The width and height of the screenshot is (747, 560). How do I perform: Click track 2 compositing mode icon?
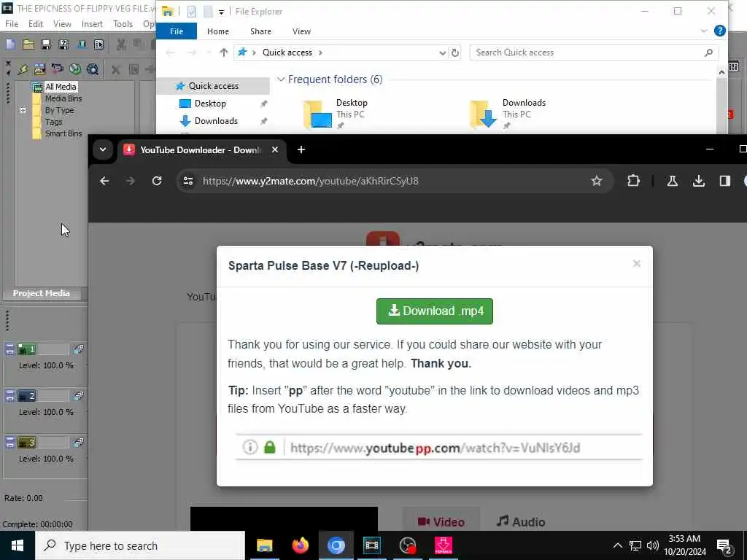click(79, 396)
